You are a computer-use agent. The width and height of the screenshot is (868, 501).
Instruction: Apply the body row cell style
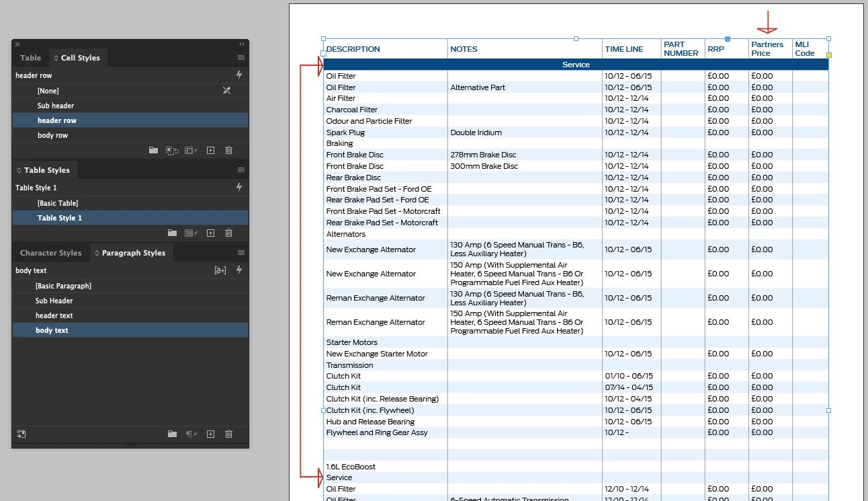[x=130, y=135]
